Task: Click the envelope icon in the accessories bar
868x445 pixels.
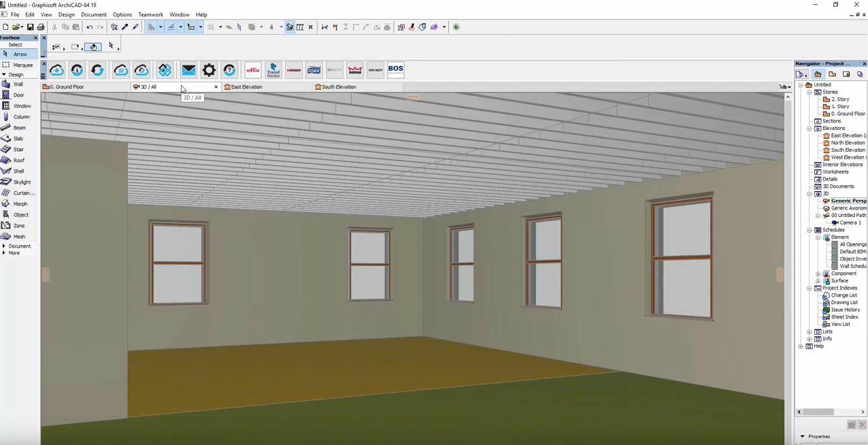Action: [188, 69]
